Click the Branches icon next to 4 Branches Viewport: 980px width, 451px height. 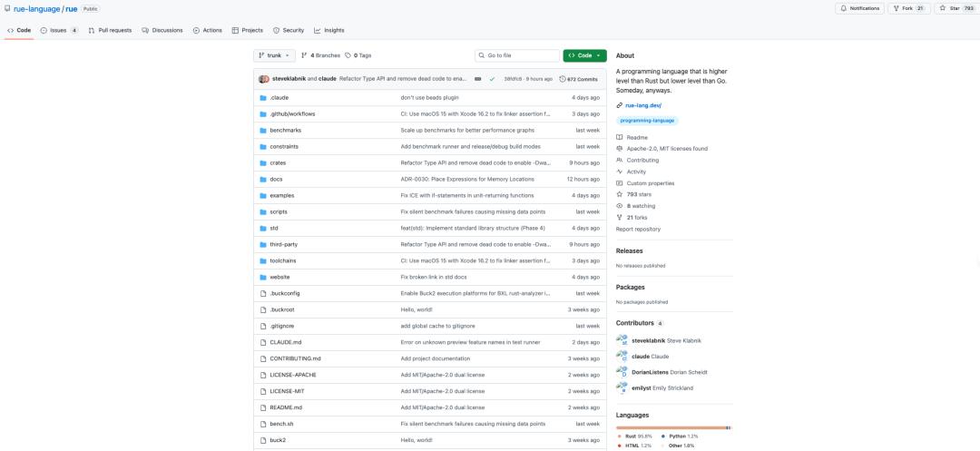pyautogui.click(x=304, y=55)
